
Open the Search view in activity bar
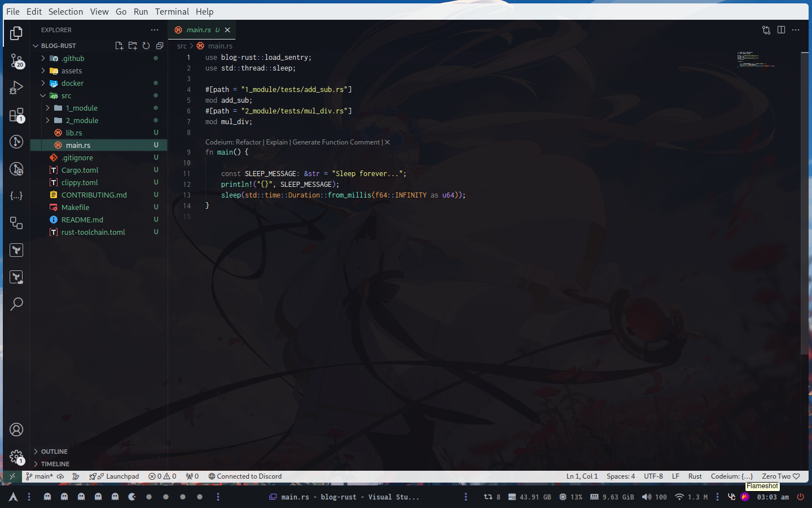click(x=16, y=304)
